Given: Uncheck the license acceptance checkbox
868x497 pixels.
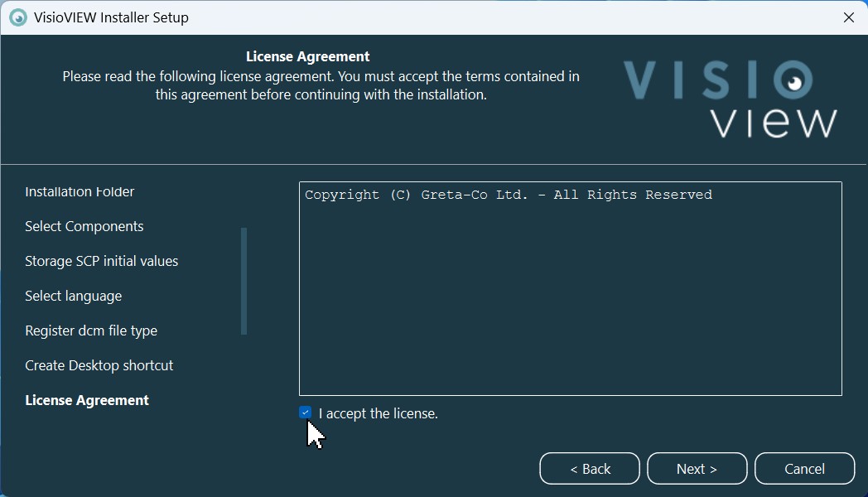Looking at the screenshot, I should (306, 413).
